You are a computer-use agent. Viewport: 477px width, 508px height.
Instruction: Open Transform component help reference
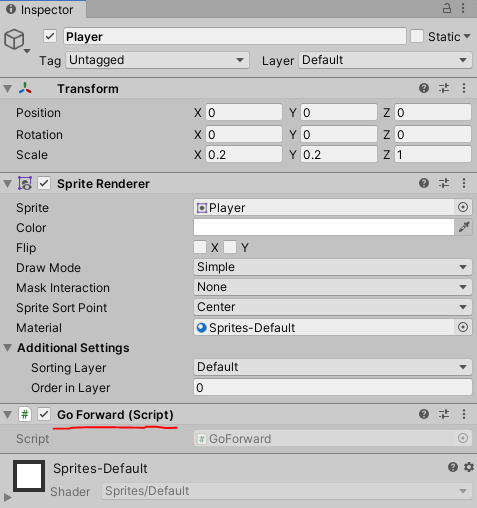(x=424, y=88)
